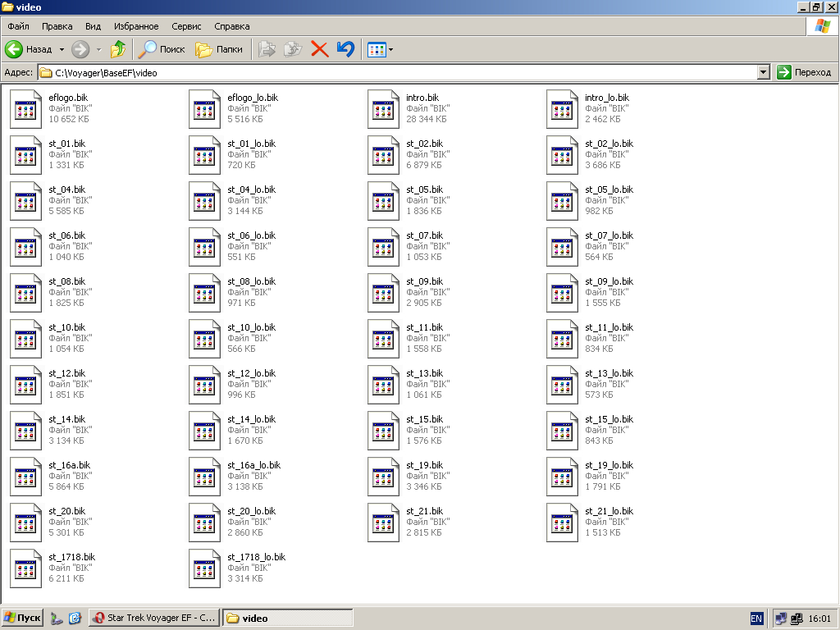Viewport: 840px width, 630px height.
Task: Select the st_09.bik file icon
Action: [384, 294]
